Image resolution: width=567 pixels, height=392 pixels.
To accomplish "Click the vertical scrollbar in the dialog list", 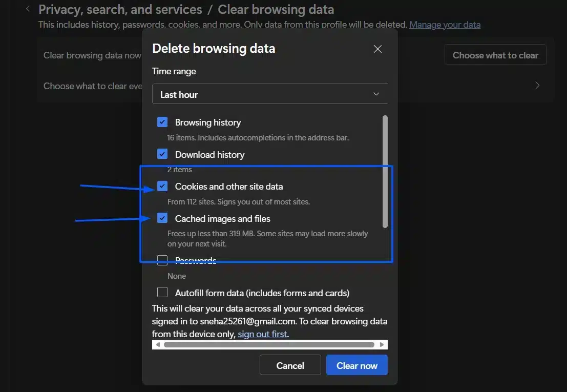I will click(x=385, y=172).
